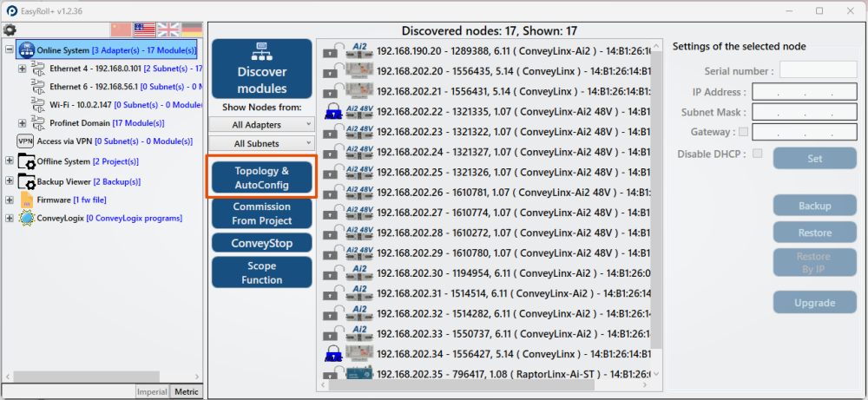
Task: Click lock icon for node 192.168.202.22
Action: tap(333, 111)
